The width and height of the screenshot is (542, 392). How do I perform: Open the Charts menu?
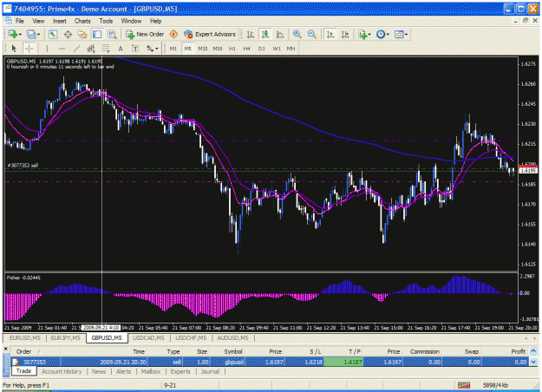pyautogui.click(x=82, y=21)
